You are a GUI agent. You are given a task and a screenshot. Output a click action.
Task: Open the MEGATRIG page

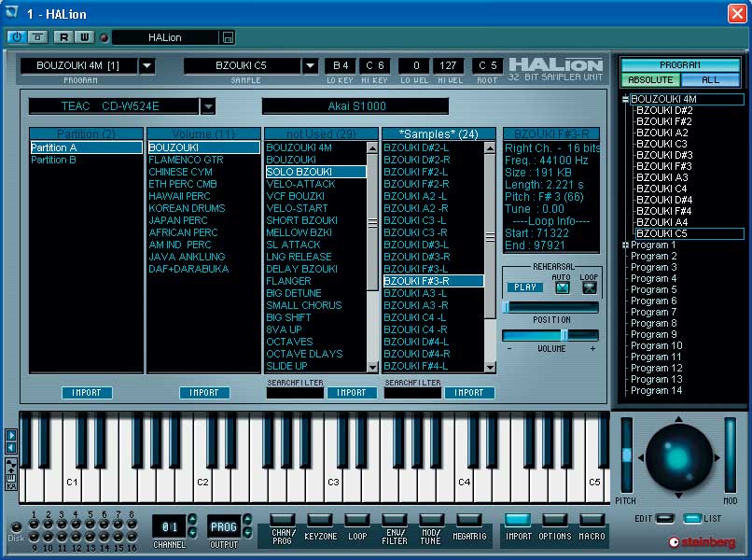(469, 520)
